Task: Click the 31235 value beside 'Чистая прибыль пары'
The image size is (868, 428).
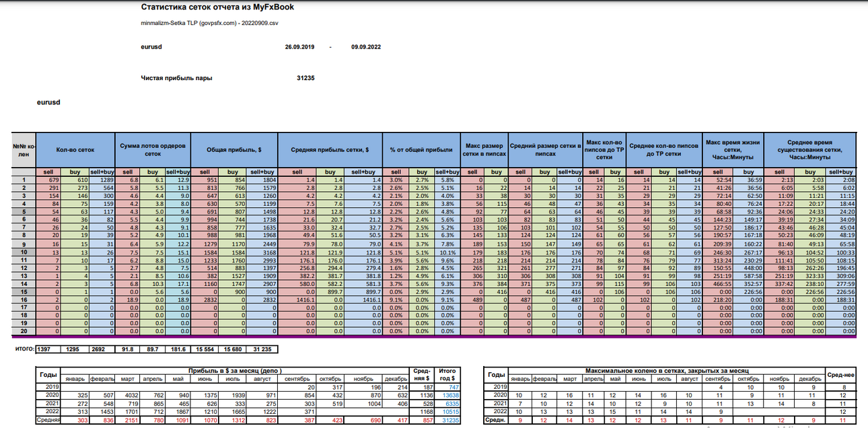Action: coord(306,78)
